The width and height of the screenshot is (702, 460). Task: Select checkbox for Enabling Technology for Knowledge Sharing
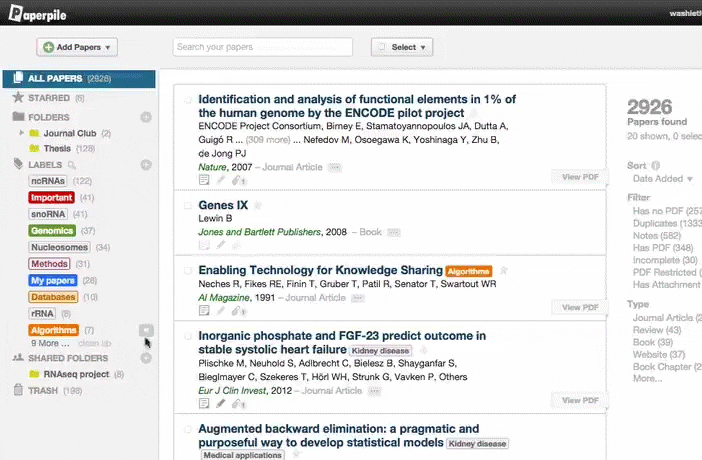187,270
